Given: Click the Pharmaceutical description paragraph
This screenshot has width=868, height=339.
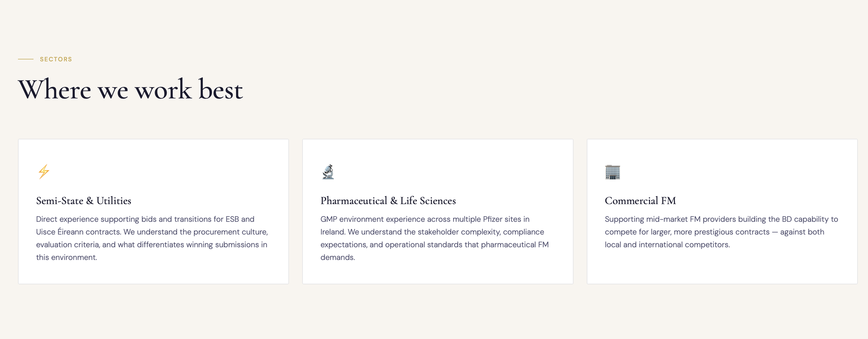Looking at the screenshot, I should tap(435, 238).
